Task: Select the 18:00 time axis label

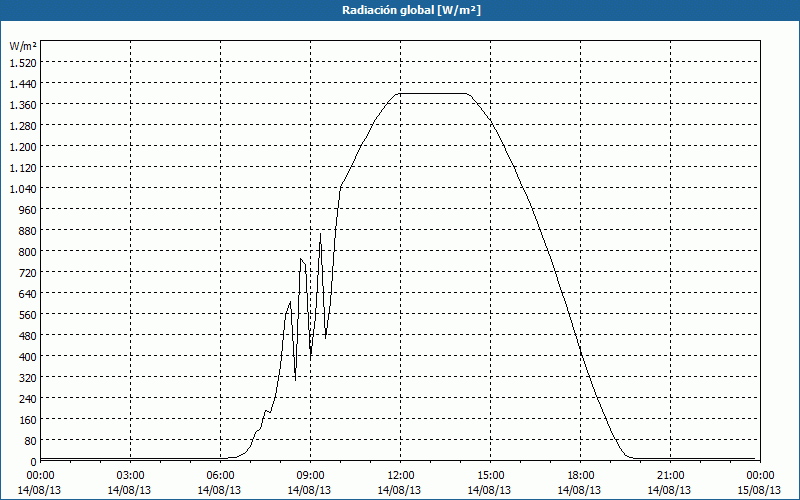Action: (580, 476)
